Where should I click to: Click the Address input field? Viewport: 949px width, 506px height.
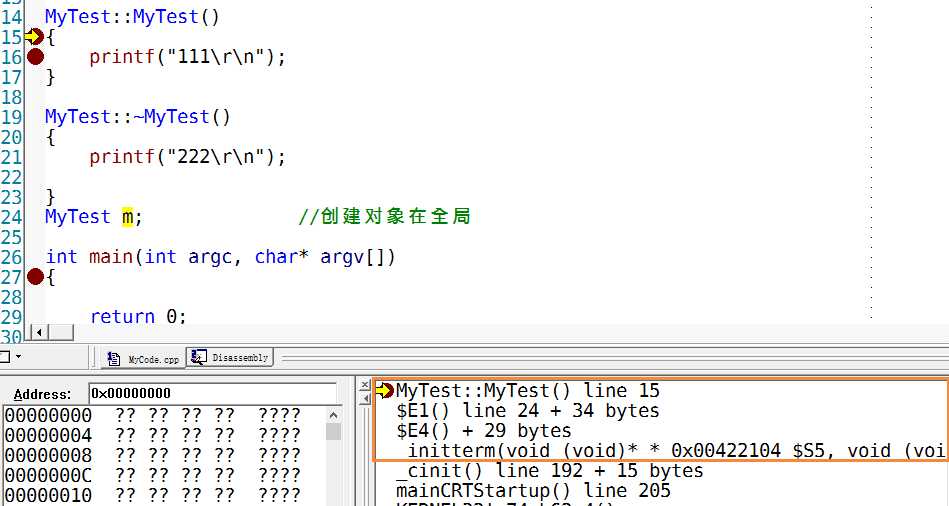212,393
